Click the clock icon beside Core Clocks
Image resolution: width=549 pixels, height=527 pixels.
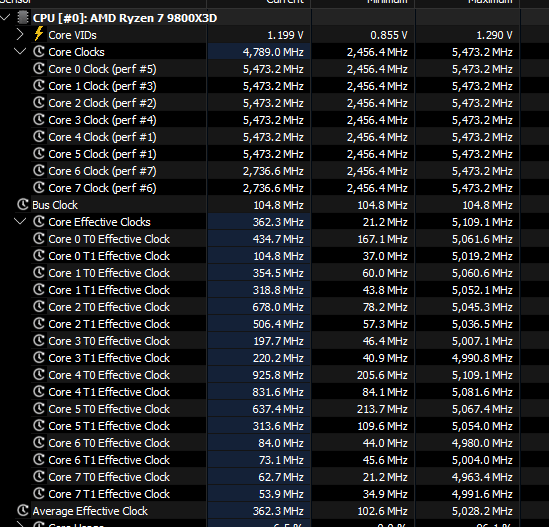[39, 51]
